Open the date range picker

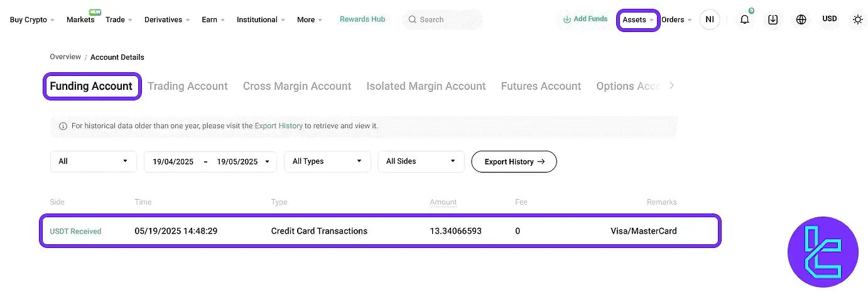click(210, 161)
